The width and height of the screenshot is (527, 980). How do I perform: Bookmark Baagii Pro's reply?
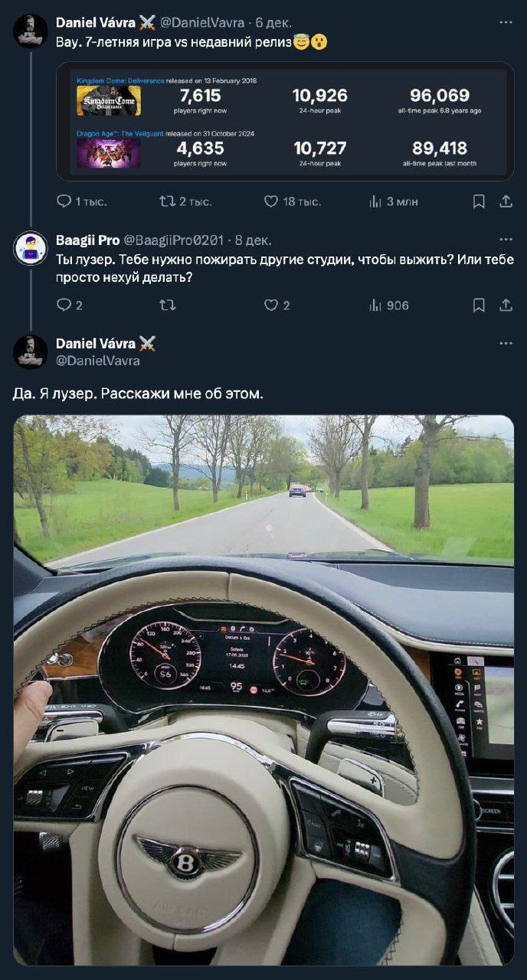(x=479, y=305)
